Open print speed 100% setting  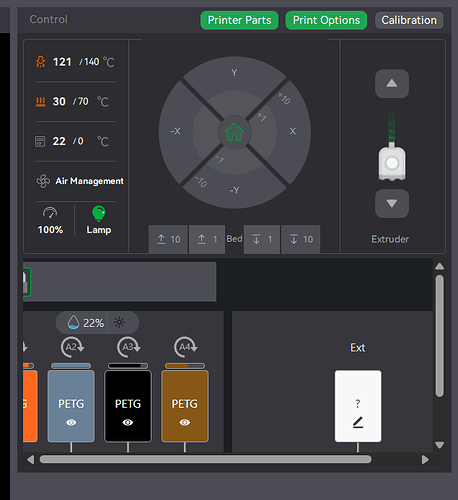[x=50, y=221]
